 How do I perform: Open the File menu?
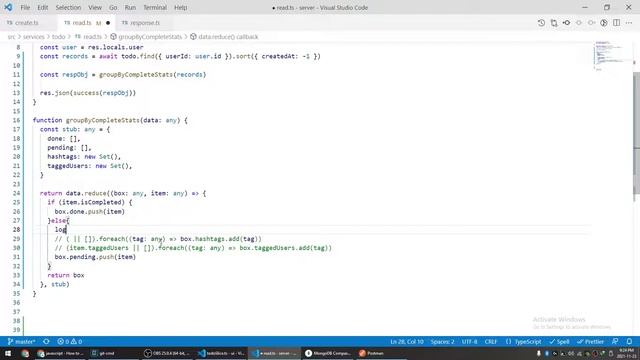click(x=25, y=8)
